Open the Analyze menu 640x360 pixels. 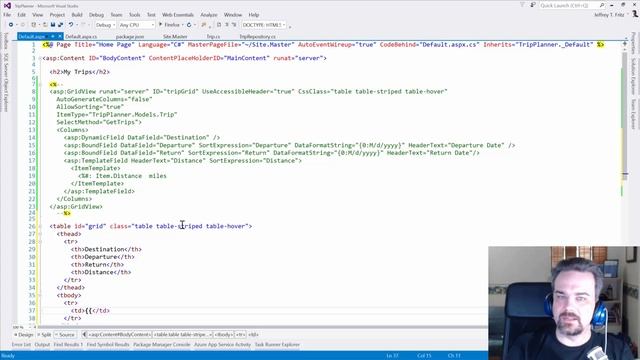click(209, 15)
